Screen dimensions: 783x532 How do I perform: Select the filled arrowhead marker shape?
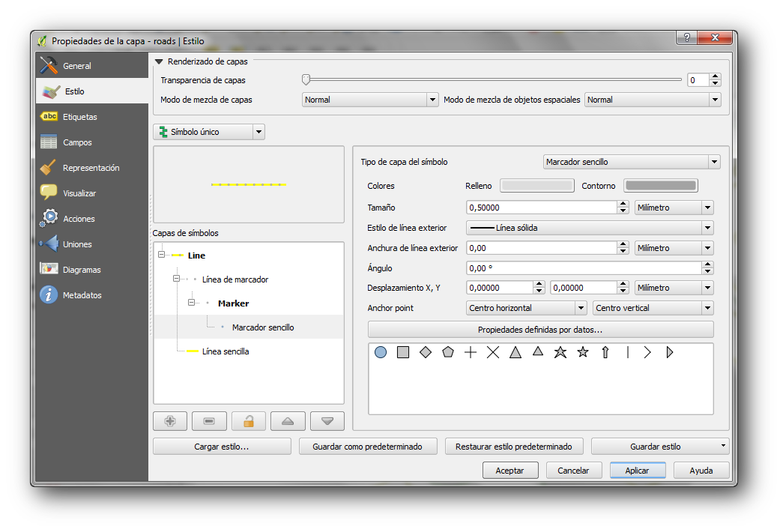tap(670, 353)
